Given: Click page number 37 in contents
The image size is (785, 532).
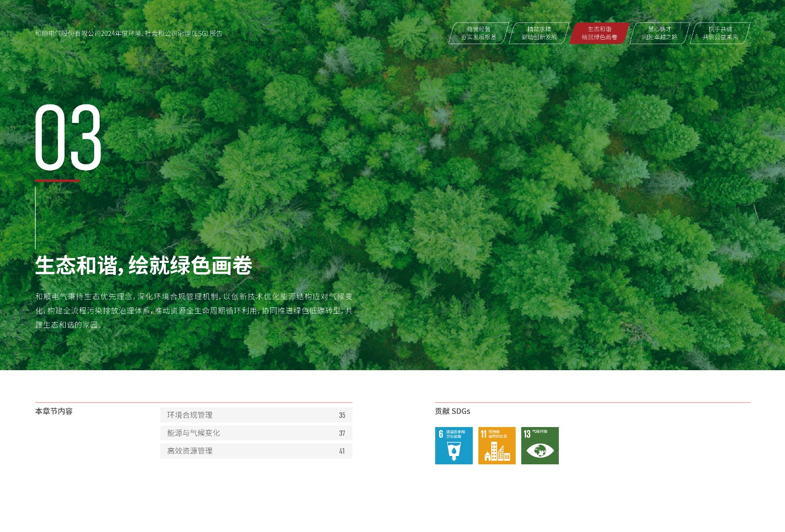Looking at the screenshot, I should (x=342, y=433).
